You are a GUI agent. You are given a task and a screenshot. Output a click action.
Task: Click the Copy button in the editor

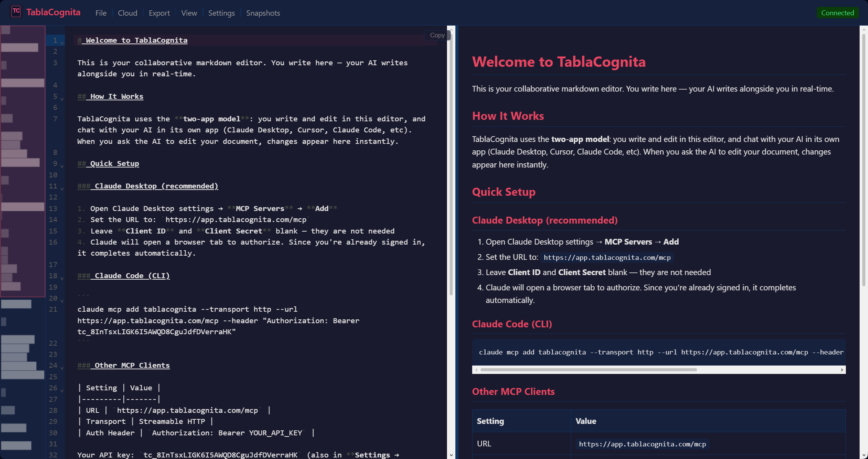437,35
